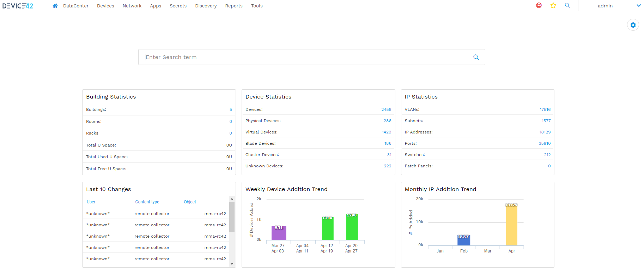Open the DataCenter menu
644x274 pixels.
(x=76, y=6)
